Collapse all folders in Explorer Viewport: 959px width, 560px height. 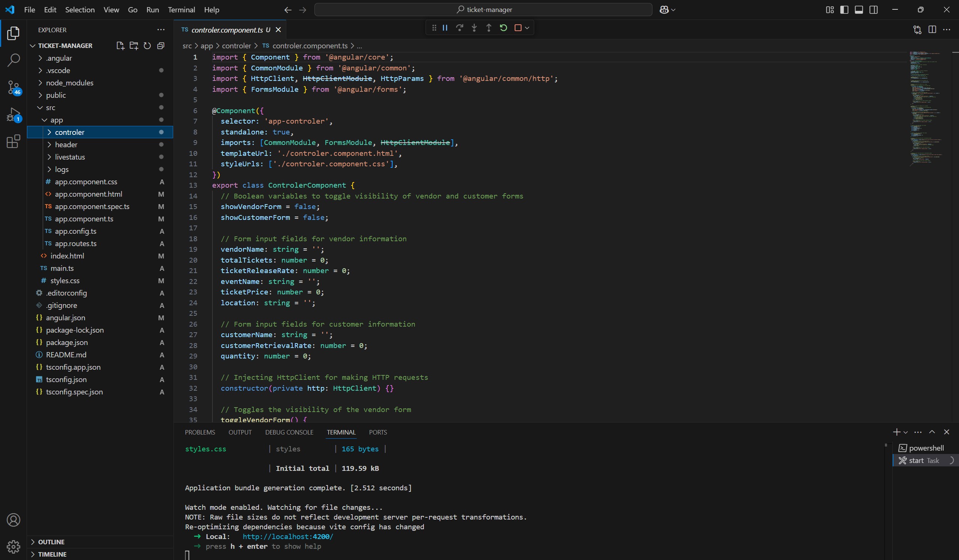click(x=161, y=46)
